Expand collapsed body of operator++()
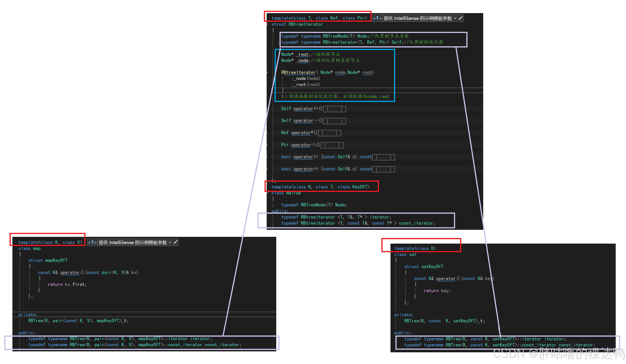This screenshot has width=626, height=364. 334,109
